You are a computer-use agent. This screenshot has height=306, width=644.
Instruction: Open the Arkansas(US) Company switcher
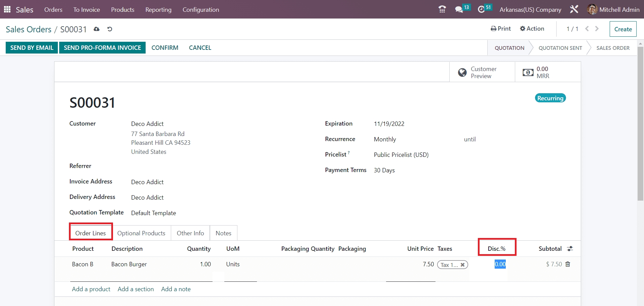click(530, 9)
